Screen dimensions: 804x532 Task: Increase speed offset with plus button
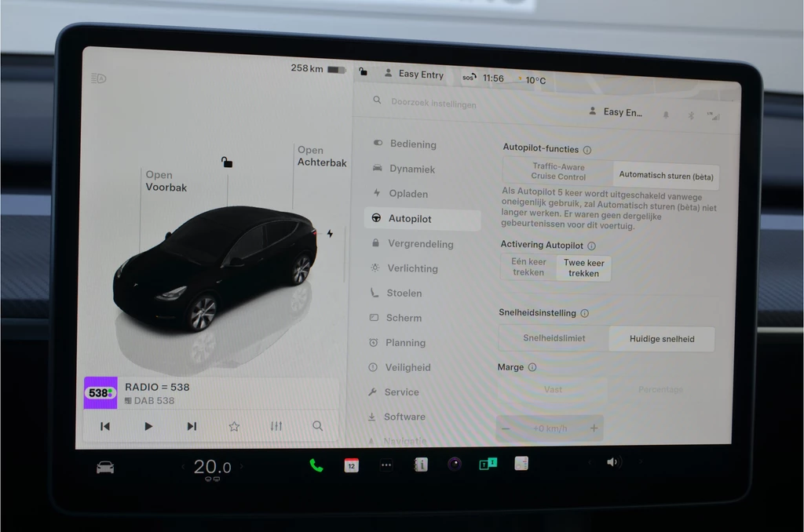[594, 428]
